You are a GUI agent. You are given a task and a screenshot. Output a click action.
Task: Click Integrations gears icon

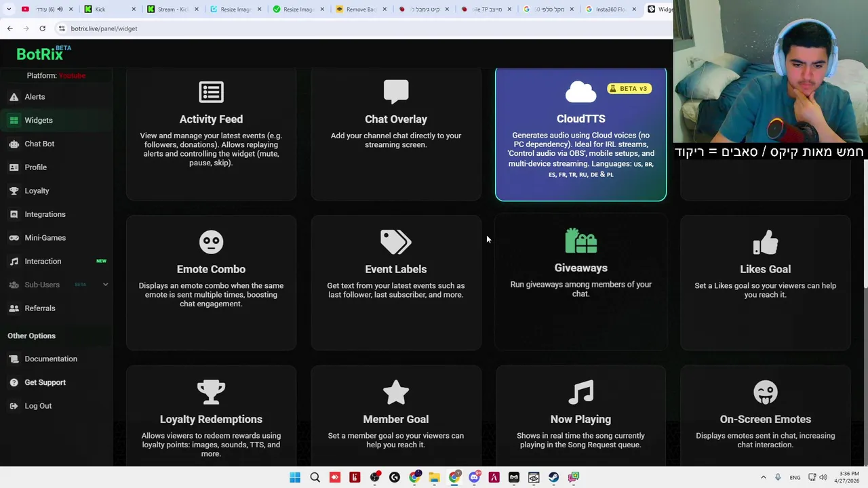[x=14, y=214]
